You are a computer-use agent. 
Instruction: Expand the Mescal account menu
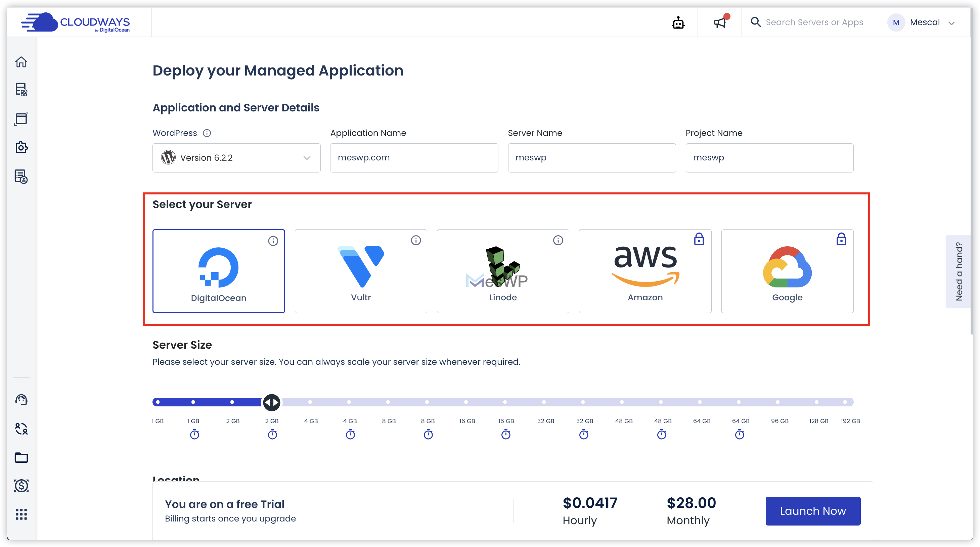(952, 23)
